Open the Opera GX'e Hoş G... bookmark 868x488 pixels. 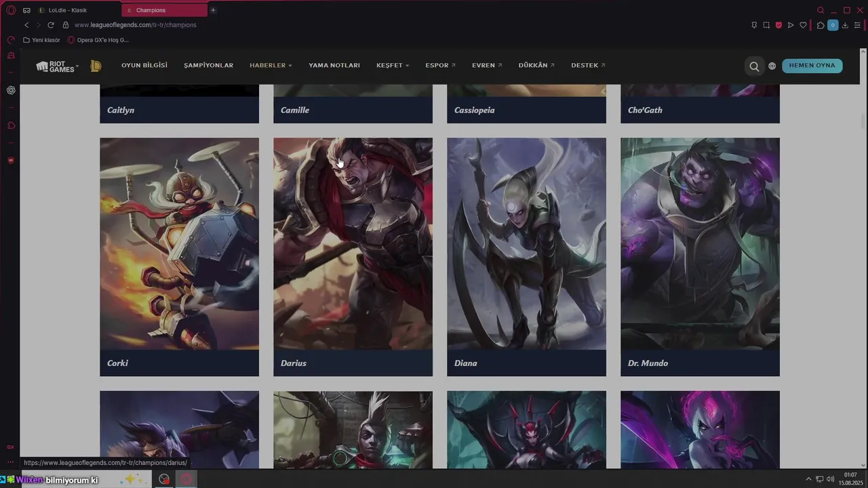pos(98,40)
